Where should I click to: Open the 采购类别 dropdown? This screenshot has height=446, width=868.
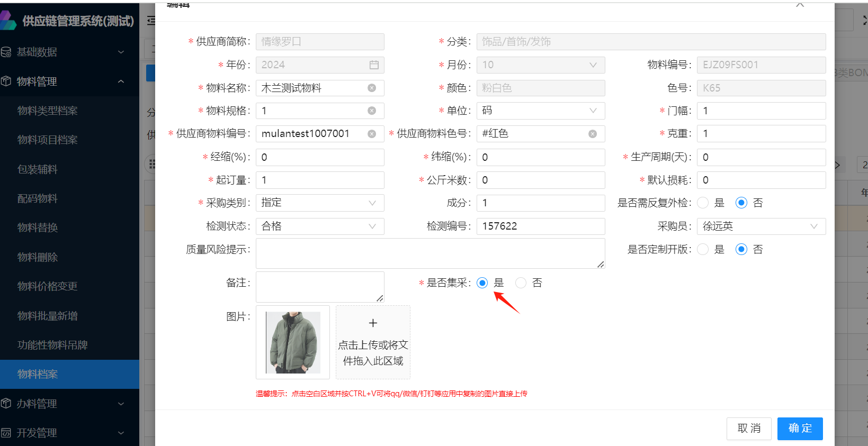click(x=320, y=203)
